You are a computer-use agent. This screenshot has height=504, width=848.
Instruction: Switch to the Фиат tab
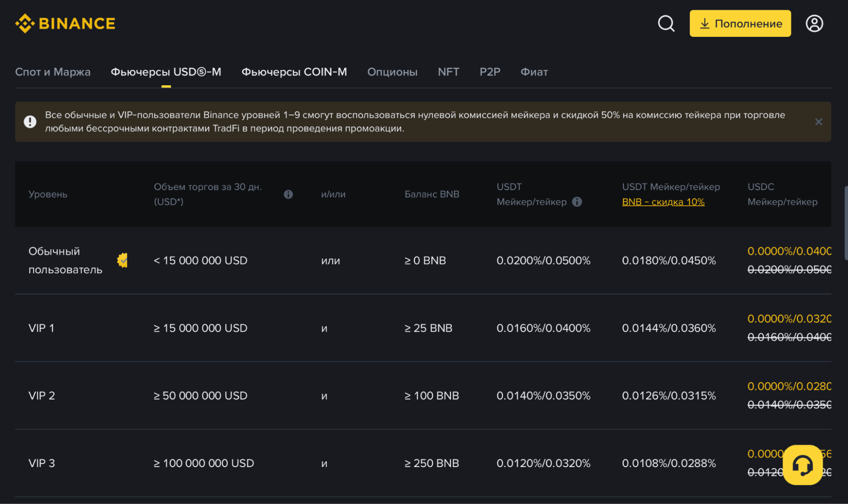click(534, 72)
